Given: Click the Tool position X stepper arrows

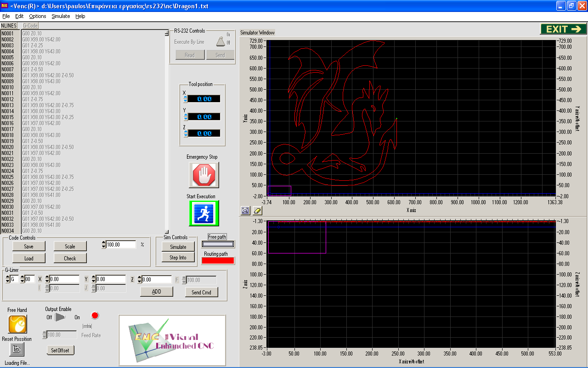Looking at the screenshot, I should 186,98.
